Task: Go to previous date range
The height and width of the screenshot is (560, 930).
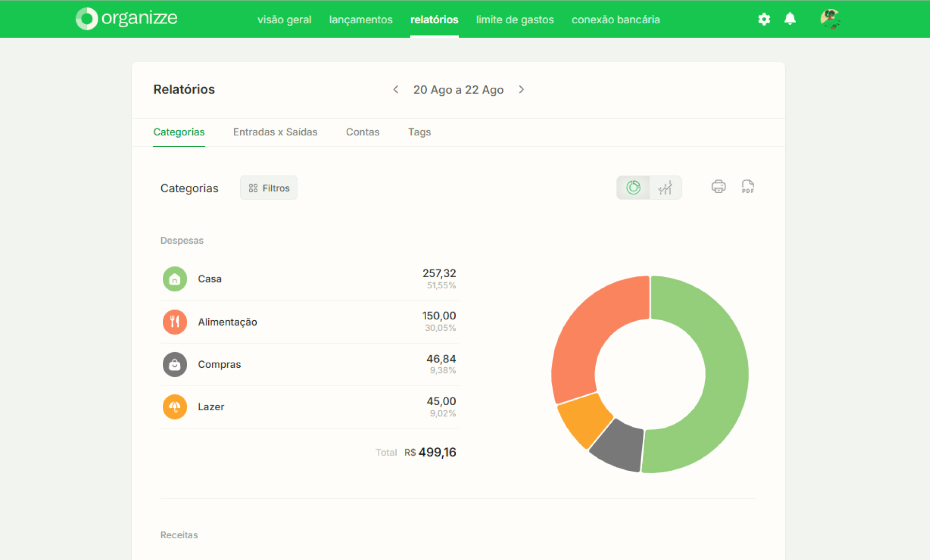Action: [x=396, y=90]
